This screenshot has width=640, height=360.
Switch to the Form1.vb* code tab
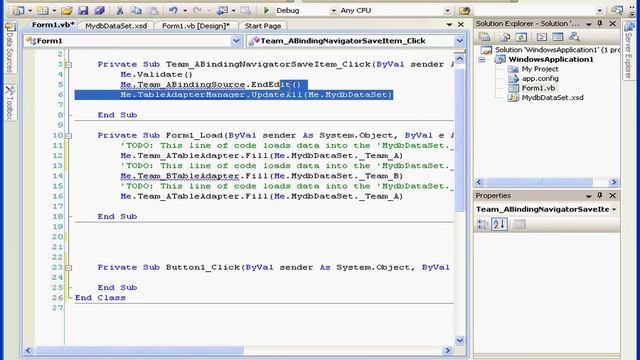pos(53,25)
